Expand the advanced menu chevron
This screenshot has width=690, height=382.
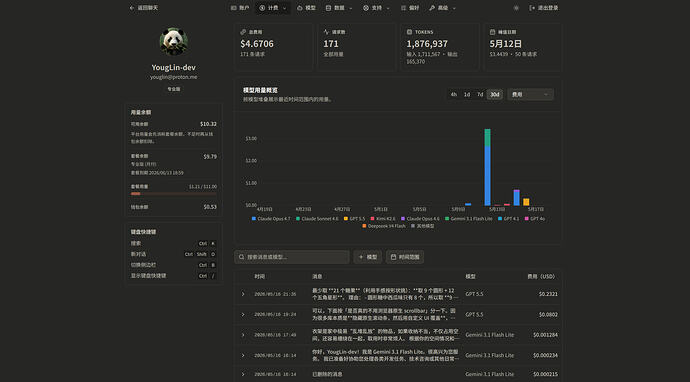454,8
